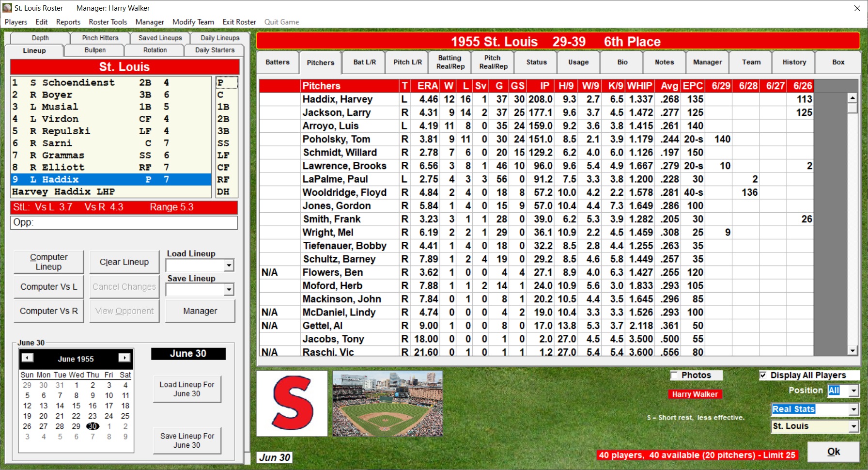Go to previous month in calendar
Screen dimensions: 868x470
pyautogui.click(x=28, y=358)
